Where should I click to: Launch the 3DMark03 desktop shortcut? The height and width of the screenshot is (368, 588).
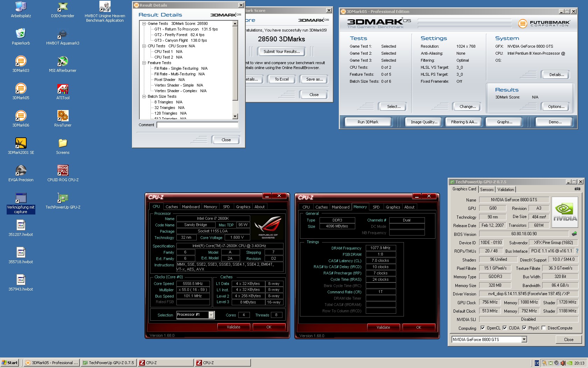(x=21, y=61)
